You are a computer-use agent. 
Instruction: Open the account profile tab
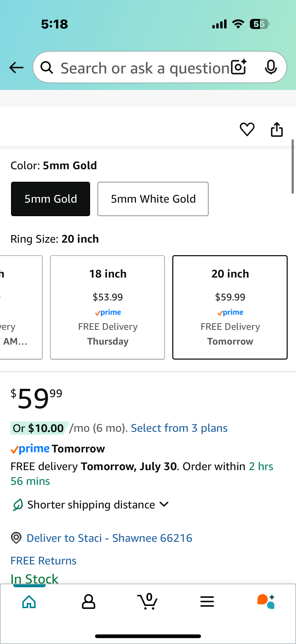click(x=88, y=601)
